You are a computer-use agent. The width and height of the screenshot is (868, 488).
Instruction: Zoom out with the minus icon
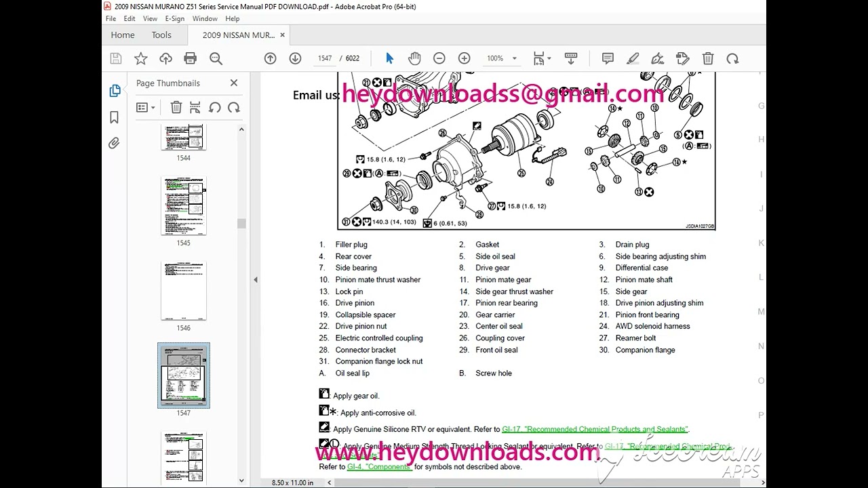coord(439,59)
